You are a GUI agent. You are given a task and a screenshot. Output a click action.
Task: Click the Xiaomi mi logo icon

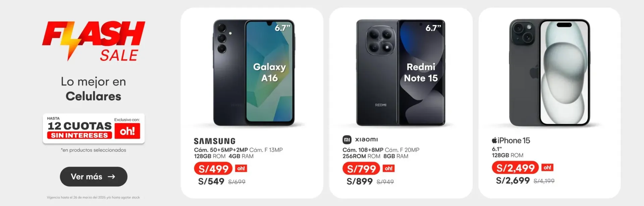click(x=347, y=139)
